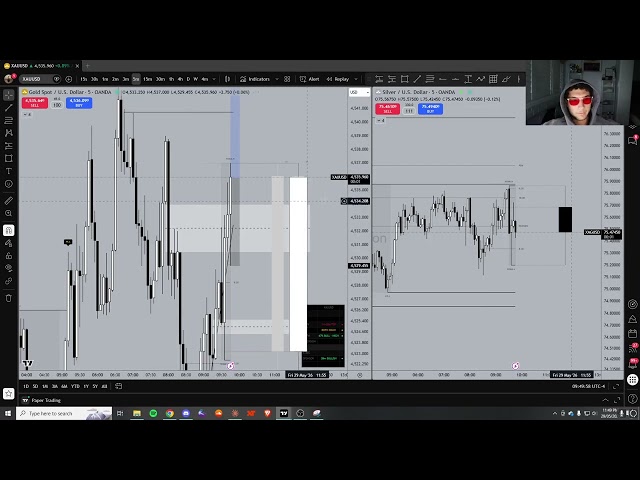Click the blue BUY button on gold chart
Image resolution: width=640 pixels, height=480 pixels.
(x=79, y=103)
